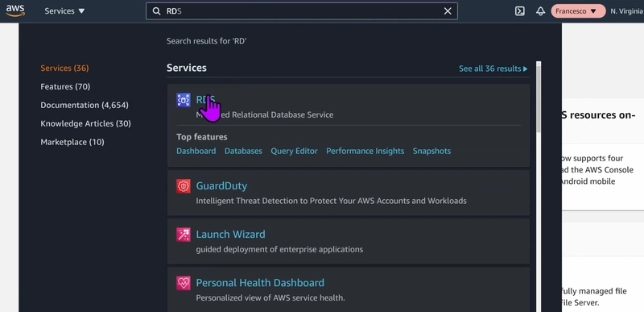Select the Knowledge Articles (30) filter

coord(85,123)
